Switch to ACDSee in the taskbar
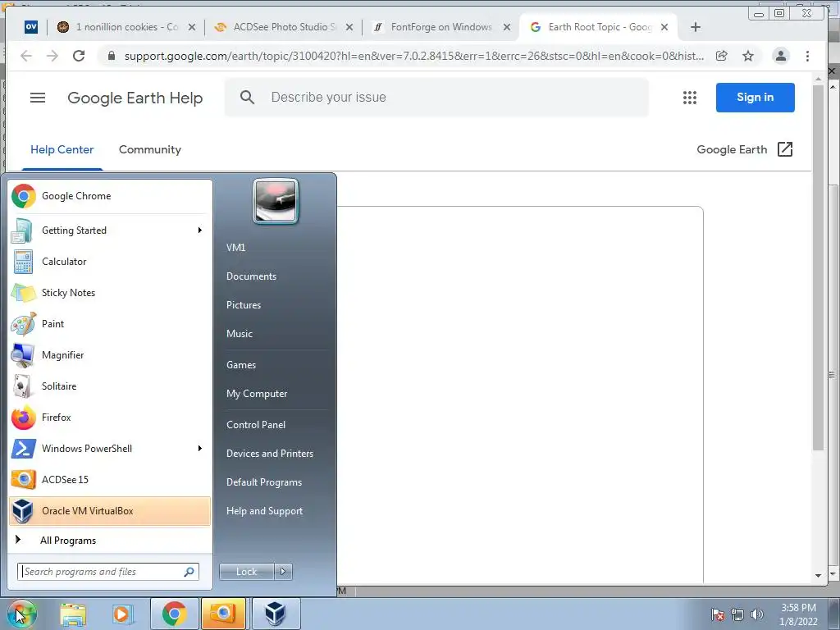 (223, 614)
